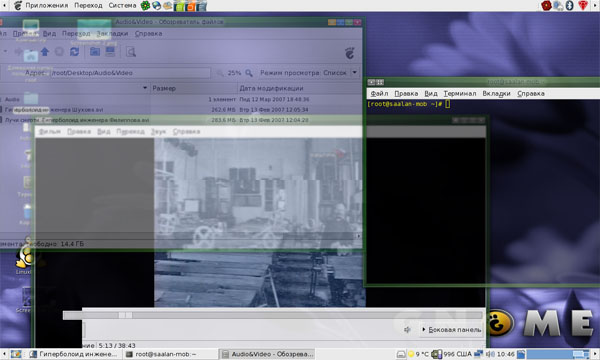Open Справка menu in terminal window
600x360 pixels.
tap(531, 93)
